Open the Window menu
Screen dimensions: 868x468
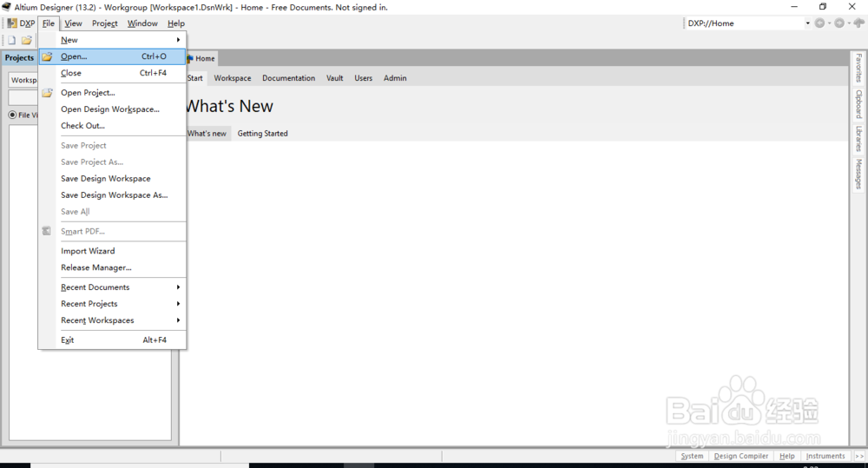(x=142, y=23)
